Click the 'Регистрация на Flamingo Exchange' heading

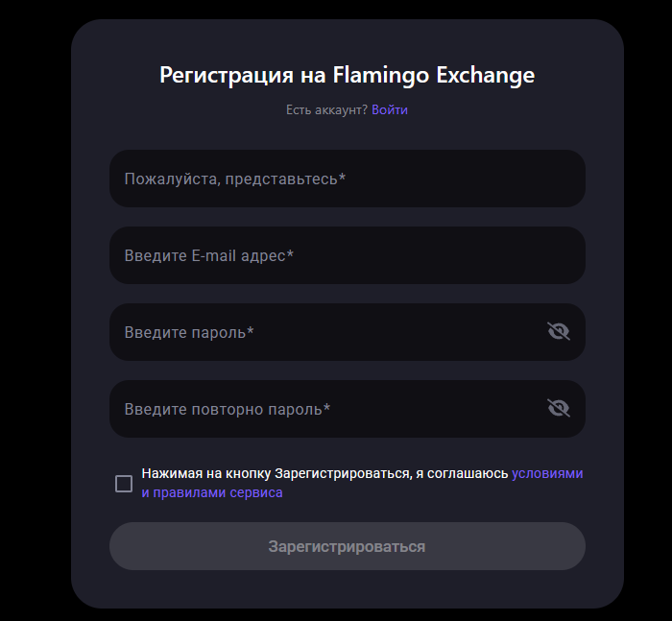coord(347,75)
